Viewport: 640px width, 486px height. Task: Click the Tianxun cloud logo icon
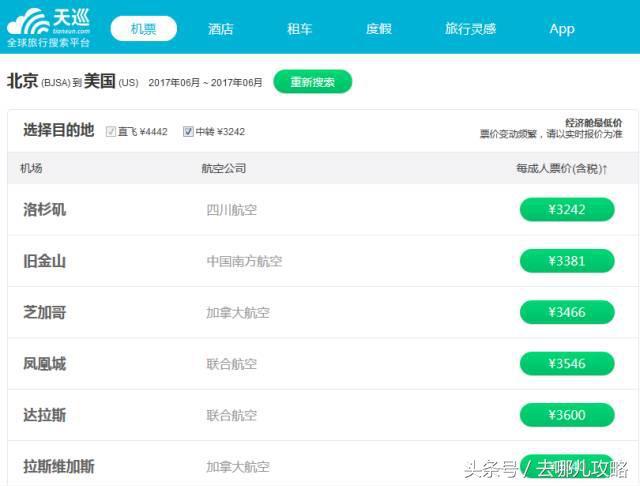(28, 22)
